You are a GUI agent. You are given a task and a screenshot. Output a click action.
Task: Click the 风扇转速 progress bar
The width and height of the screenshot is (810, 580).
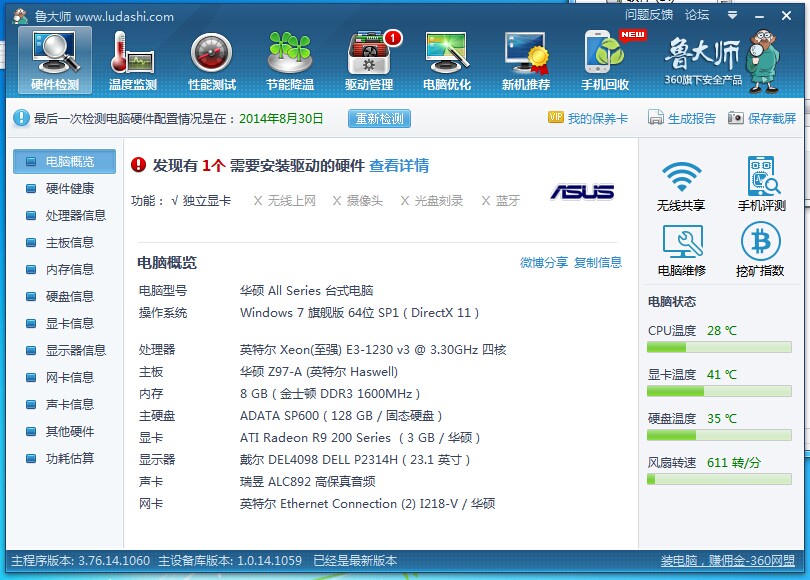pyautogui.click(x=719, y=479)
